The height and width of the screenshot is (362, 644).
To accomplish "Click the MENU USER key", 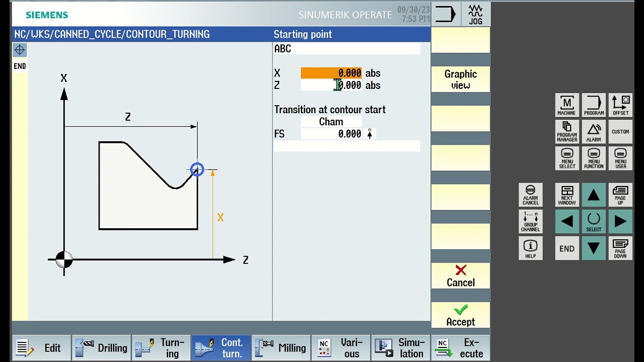I will (620, 158).
